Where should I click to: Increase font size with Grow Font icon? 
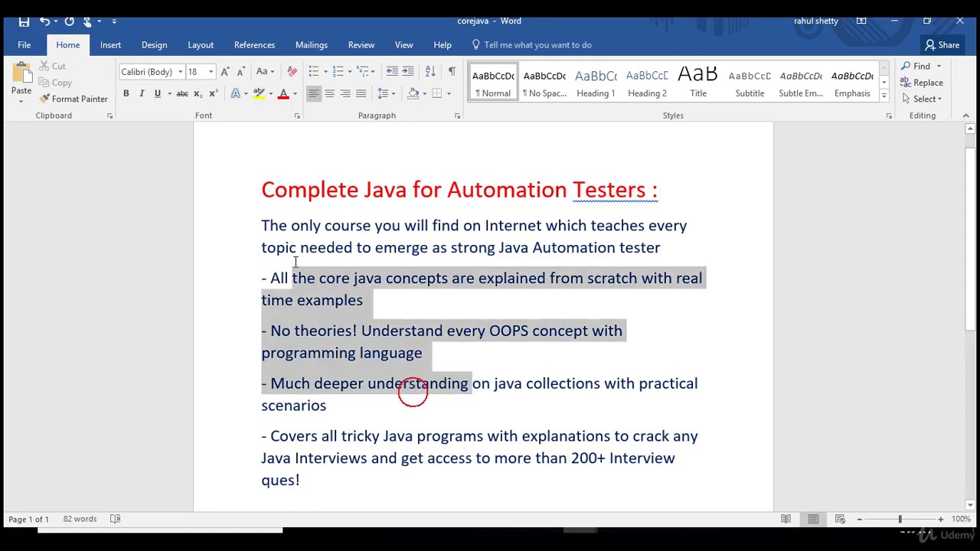point(225,72)
